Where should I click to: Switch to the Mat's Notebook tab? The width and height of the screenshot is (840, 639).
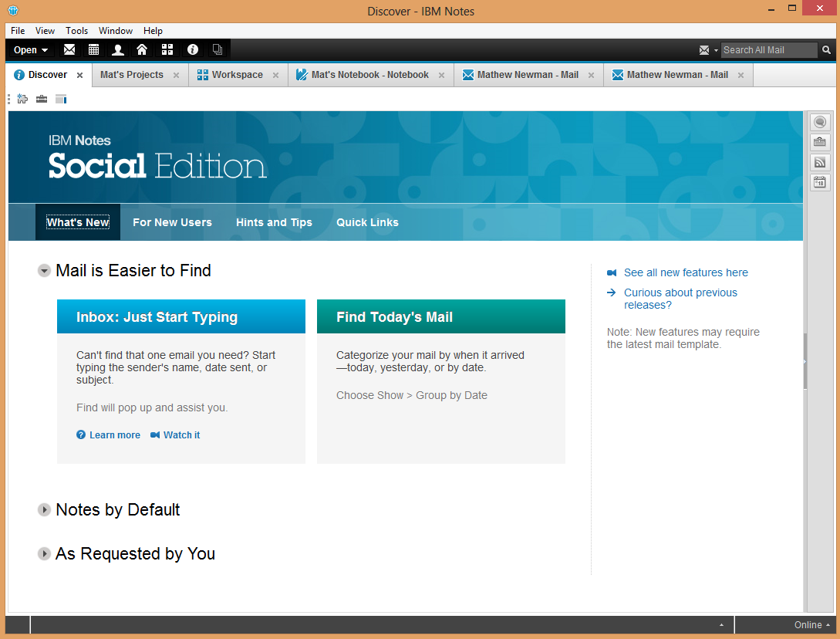click(x=369, y=75)
